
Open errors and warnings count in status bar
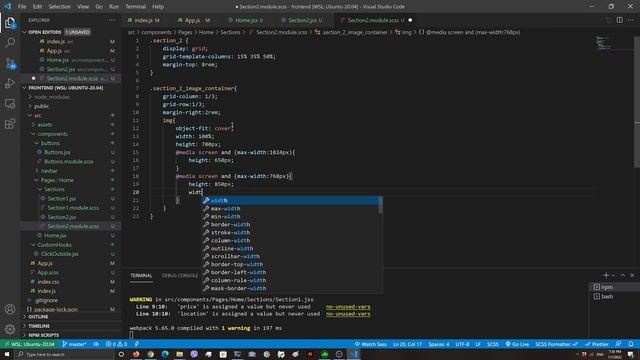[x=116, y=344]
